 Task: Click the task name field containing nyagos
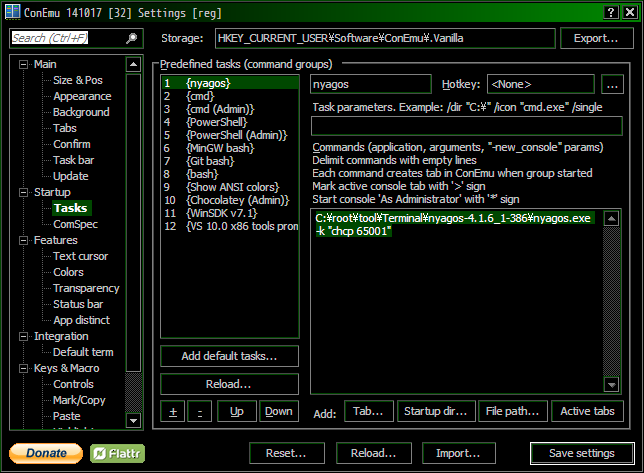tap(370, 85)
